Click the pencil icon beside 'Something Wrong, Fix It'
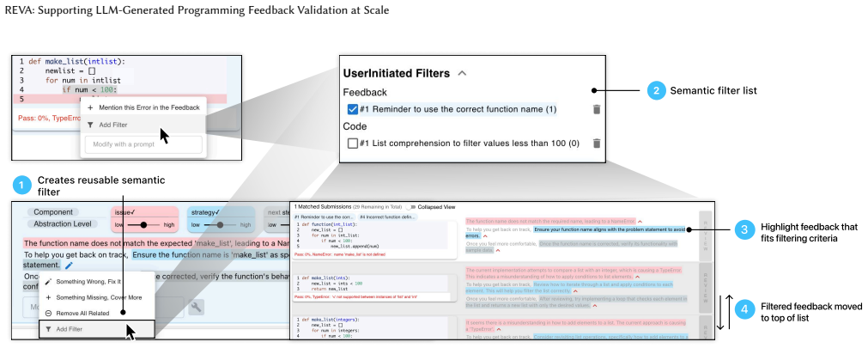This screenshot has height=348, width=868. pos(49,282)
